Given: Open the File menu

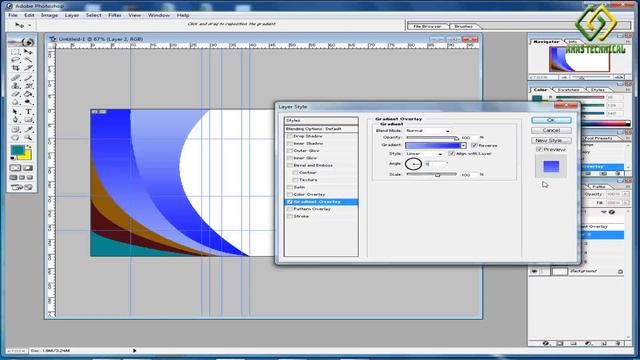Looking at the screenshot, I should point(13,15).
